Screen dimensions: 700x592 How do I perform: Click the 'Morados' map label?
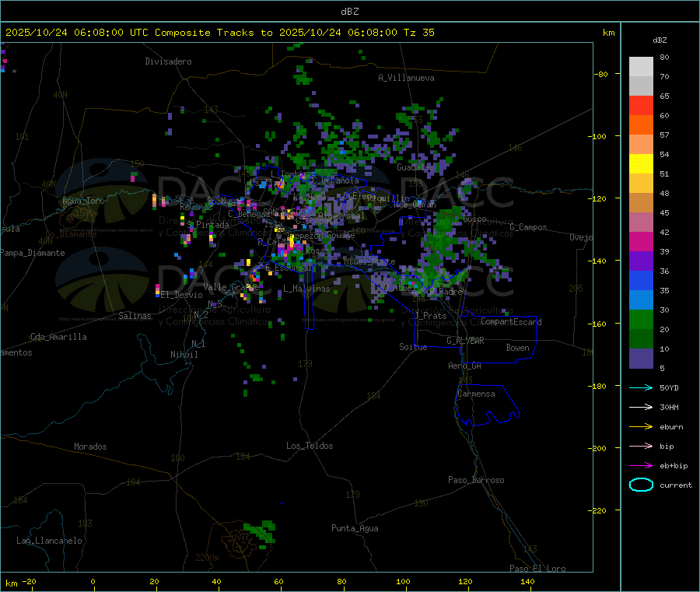pyautogui.click(x=90, y=447)
